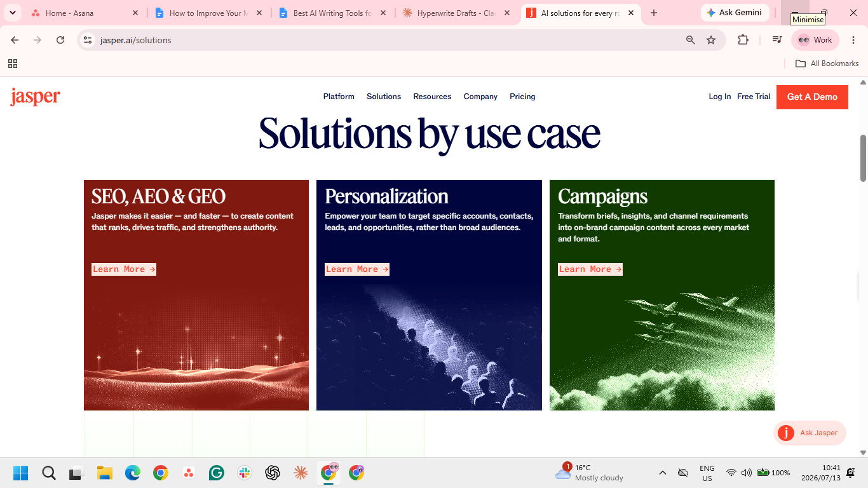Click the Jasper logo

(x=36, y=97)
